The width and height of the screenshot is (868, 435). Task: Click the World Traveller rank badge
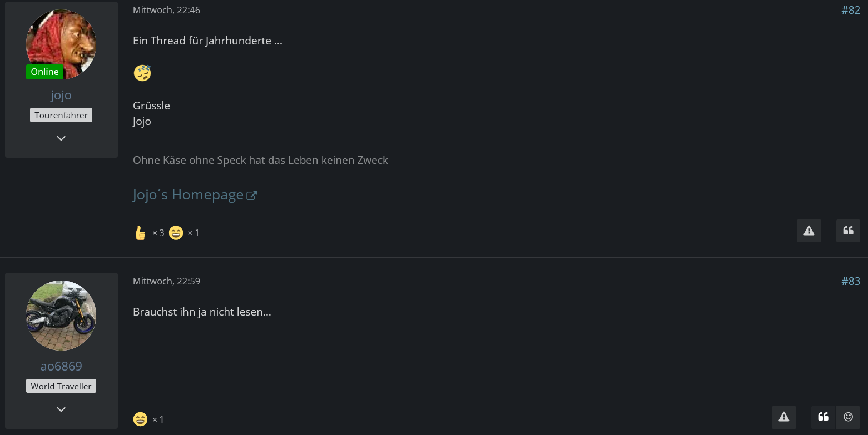61,386
